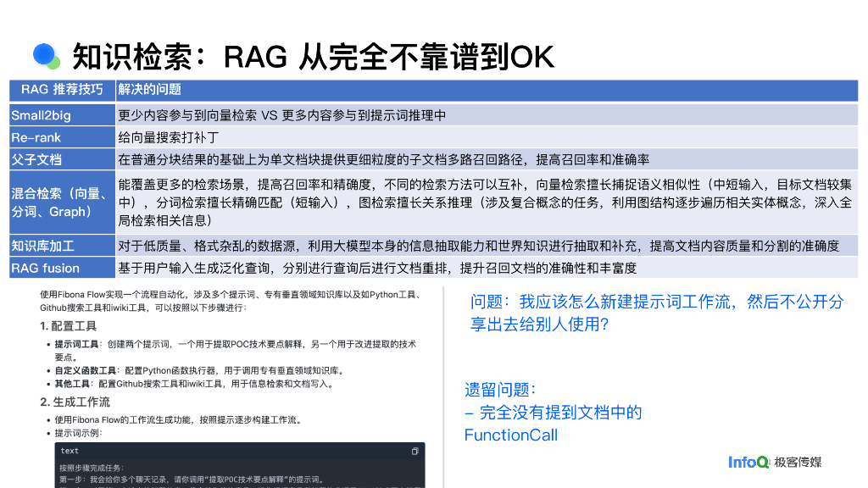Click the description starting '能覆盖更多的检索场景'

point(485,202)
